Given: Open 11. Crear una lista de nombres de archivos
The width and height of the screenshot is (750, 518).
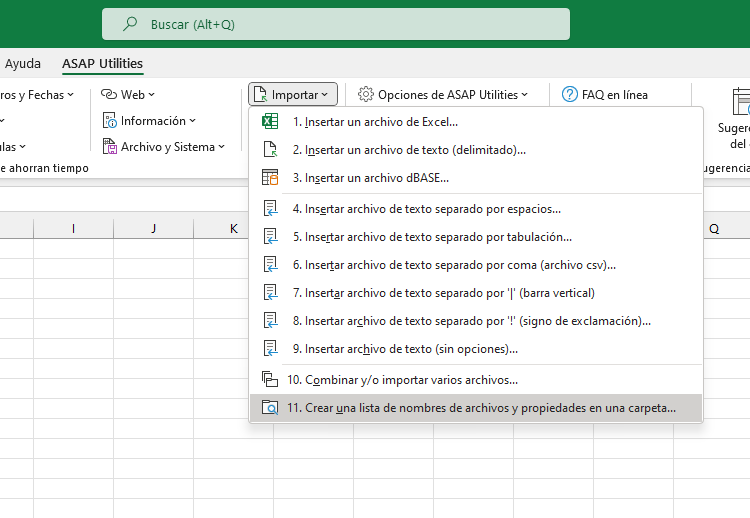Looking at the screenshot, I should pos(476,408).
